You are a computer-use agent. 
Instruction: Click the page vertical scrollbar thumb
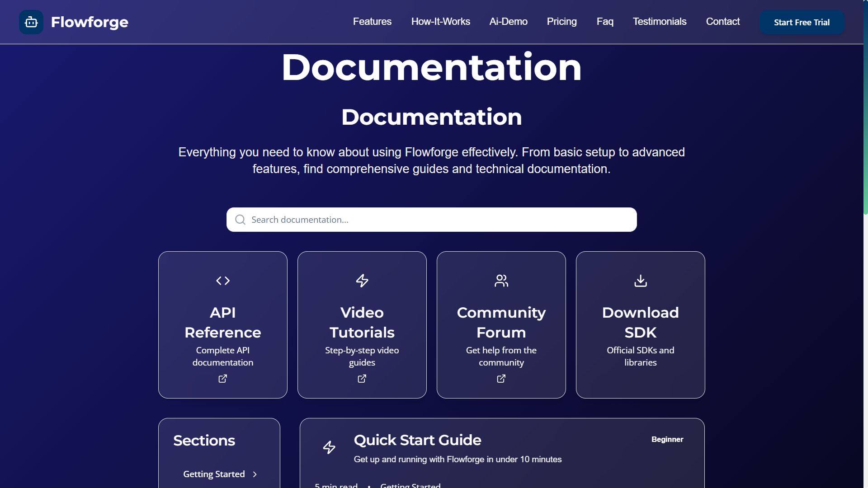[865, 108]
